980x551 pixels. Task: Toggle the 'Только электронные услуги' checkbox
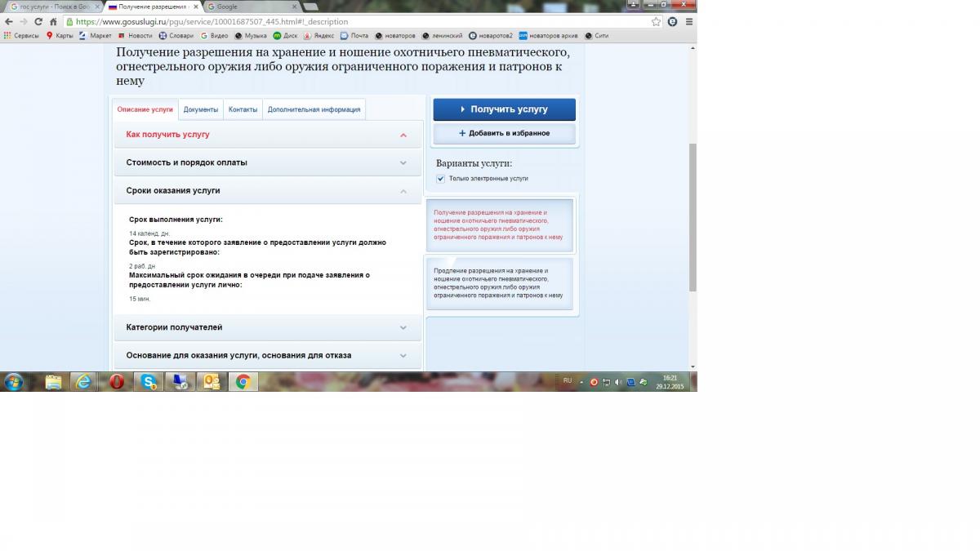(441, 179)
